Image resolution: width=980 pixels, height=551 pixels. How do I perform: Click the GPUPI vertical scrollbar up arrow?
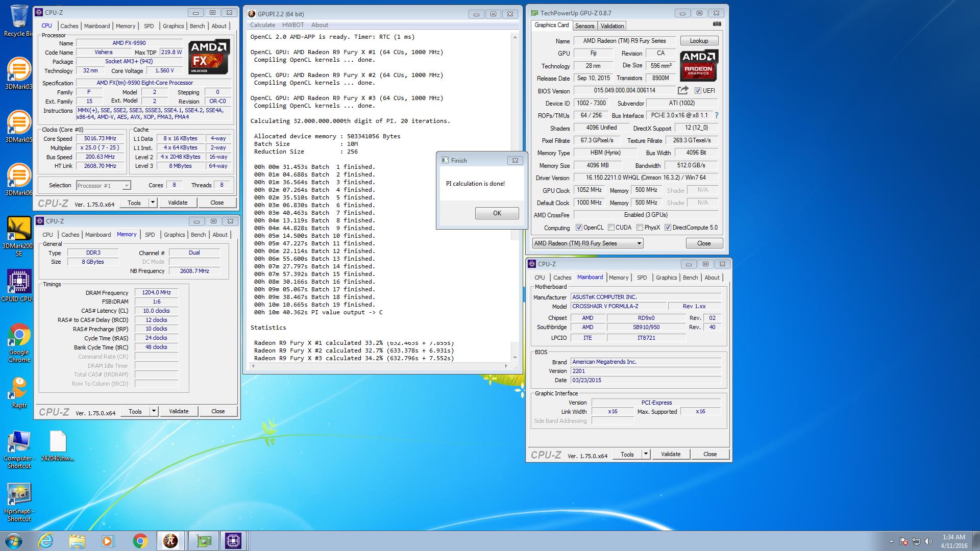tap(514, 37)
